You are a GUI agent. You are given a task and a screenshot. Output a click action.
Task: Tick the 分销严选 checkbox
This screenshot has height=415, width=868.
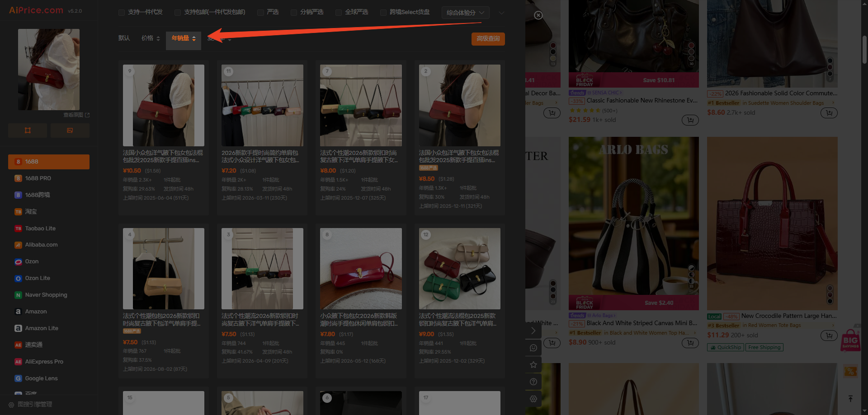click(294, 13)
